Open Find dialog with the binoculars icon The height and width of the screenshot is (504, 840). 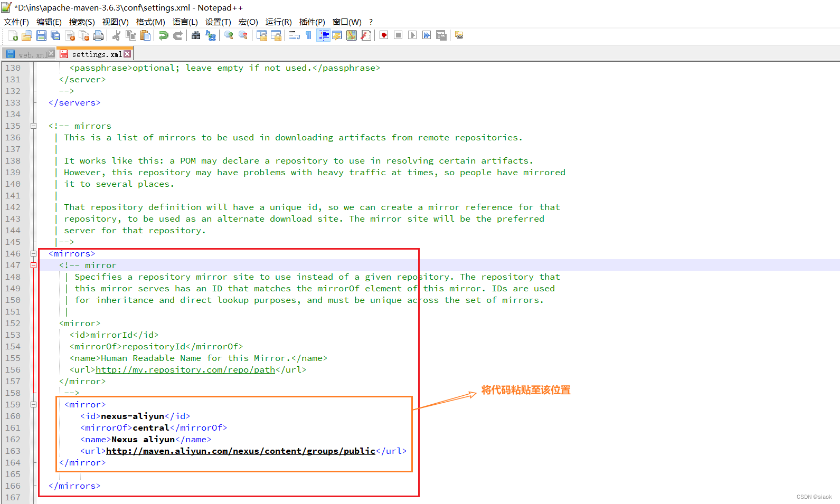(196, 35)
